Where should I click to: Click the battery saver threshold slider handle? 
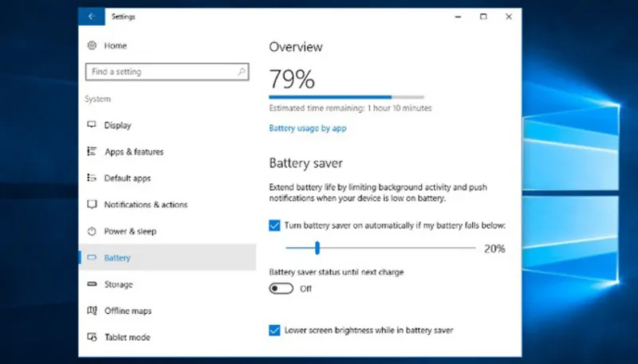click(x=317, y=248)
